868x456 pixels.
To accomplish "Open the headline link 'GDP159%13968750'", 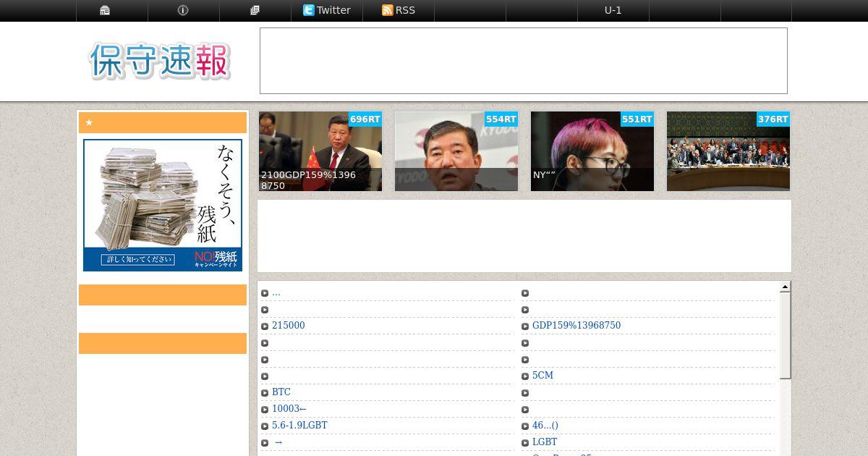I will click(576, 326).
